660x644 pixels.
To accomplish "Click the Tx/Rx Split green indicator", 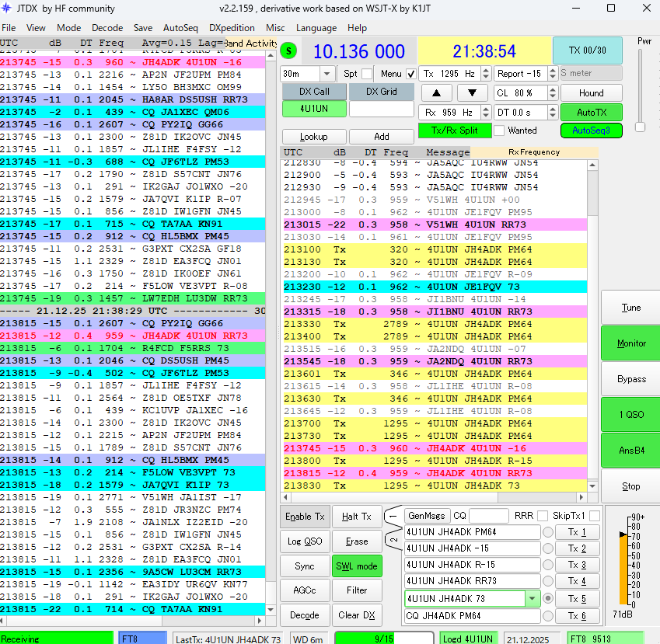I will pyautogui.click(x=455, y=131).
